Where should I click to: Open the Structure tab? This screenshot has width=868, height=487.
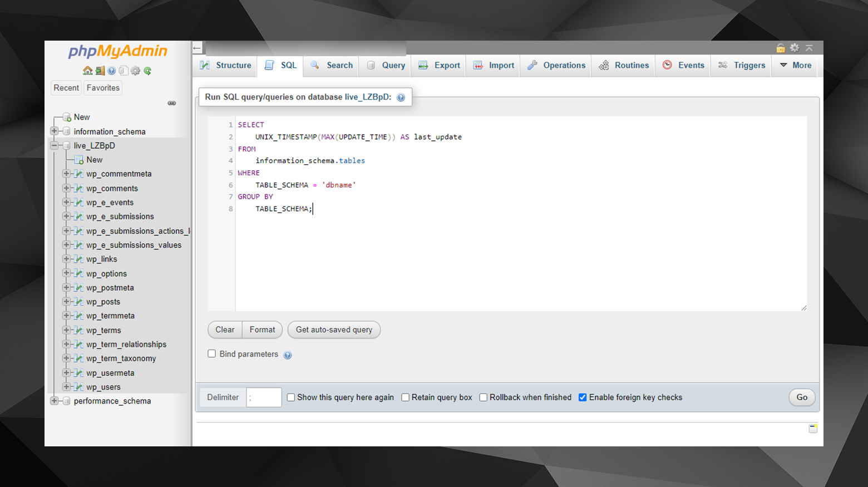pos(226,65)
